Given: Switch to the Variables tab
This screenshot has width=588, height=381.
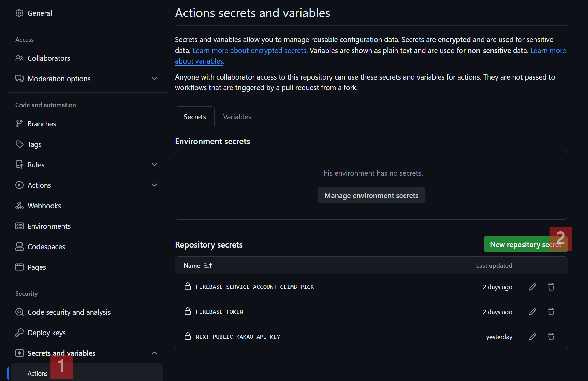Looking at the screenshot, I should click(x=237, y=116).
